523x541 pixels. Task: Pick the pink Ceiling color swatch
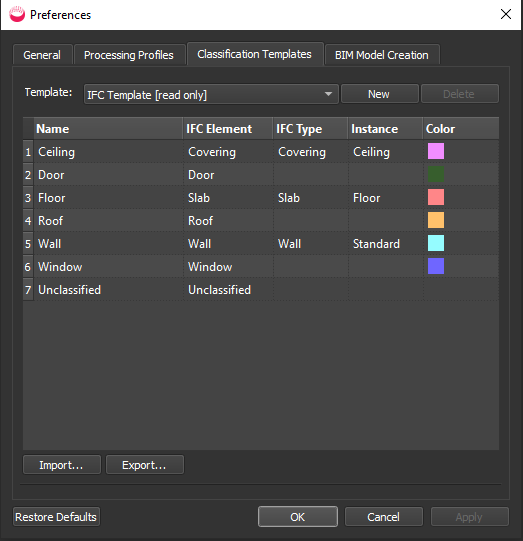[436, 151]
